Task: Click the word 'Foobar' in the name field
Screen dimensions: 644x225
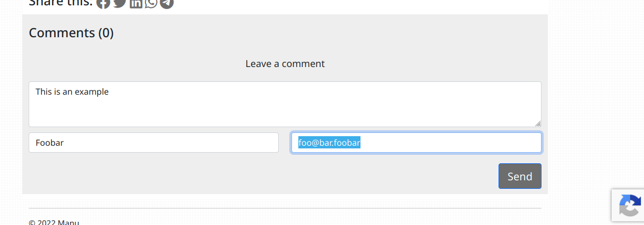Action: click(x=49, y=143)
